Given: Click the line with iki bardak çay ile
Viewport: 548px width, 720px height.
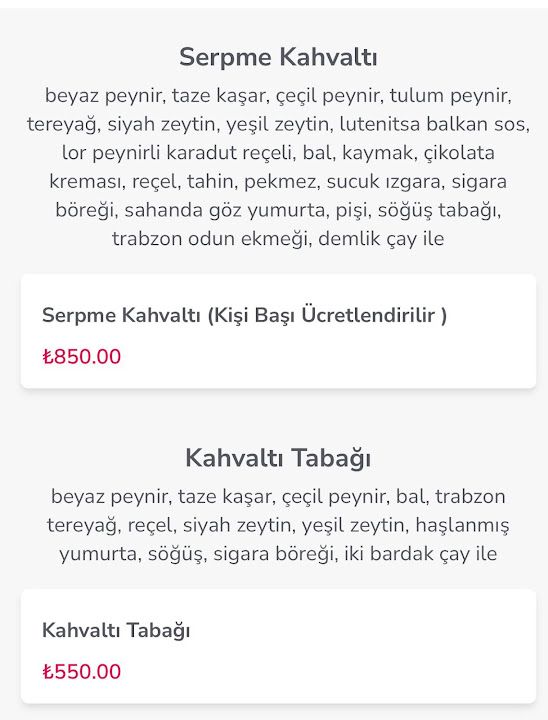Looking at the screenshot, I should (x=278, y=554).
